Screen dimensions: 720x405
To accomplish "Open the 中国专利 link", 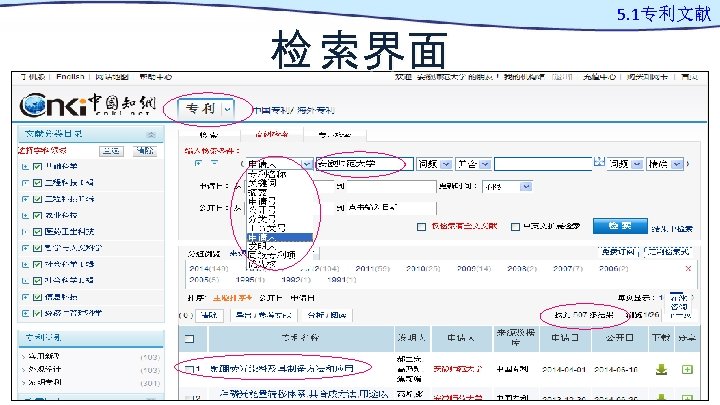I will pos(273,110).
